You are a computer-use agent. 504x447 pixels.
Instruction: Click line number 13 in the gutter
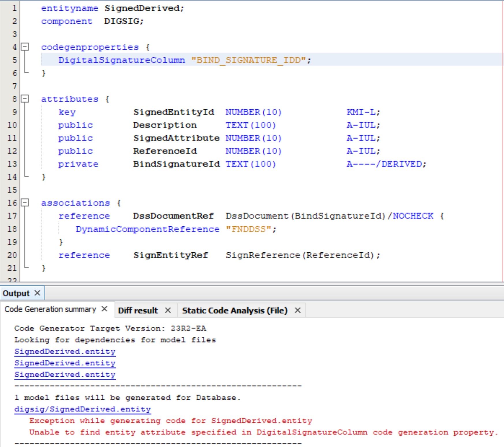point(12,164)
